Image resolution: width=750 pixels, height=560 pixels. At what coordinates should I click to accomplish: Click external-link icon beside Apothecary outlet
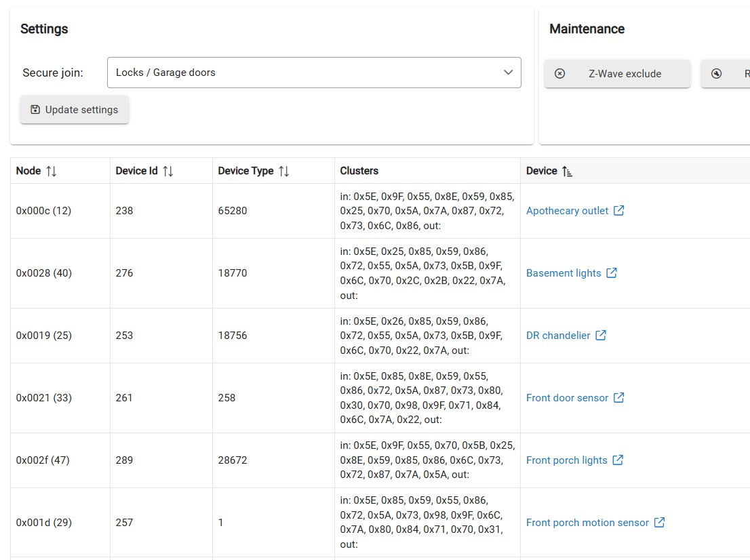click(619, 210)
